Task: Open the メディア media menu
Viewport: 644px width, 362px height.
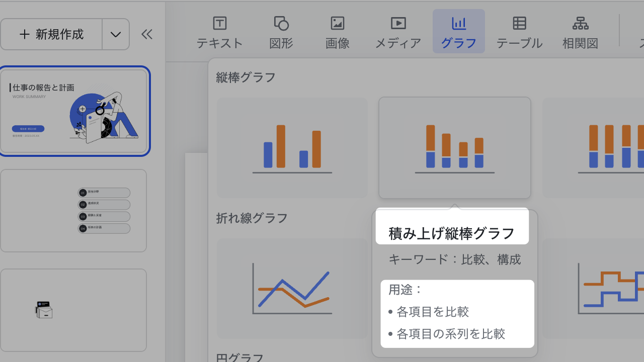Action: click(x=398, y=32)
